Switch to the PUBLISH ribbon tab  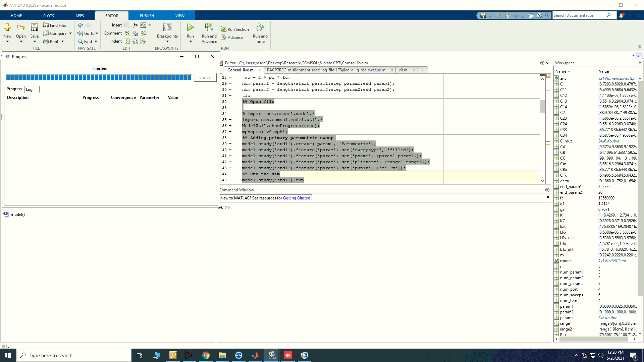pyautogui.click(x=147, y=16)
